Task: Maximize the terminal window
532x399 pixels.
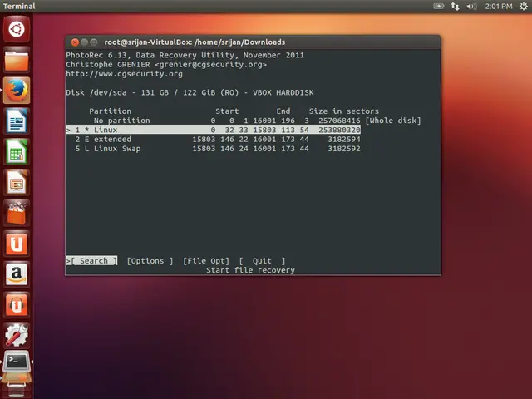Action: tap(94, 42)
